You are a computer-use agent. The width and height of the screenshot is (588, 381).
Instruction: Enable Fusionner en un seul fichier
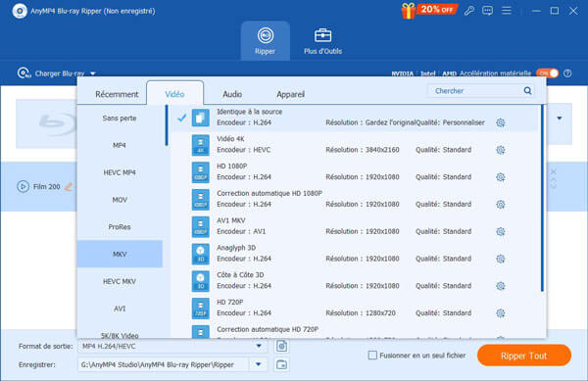tap(372, 356)
